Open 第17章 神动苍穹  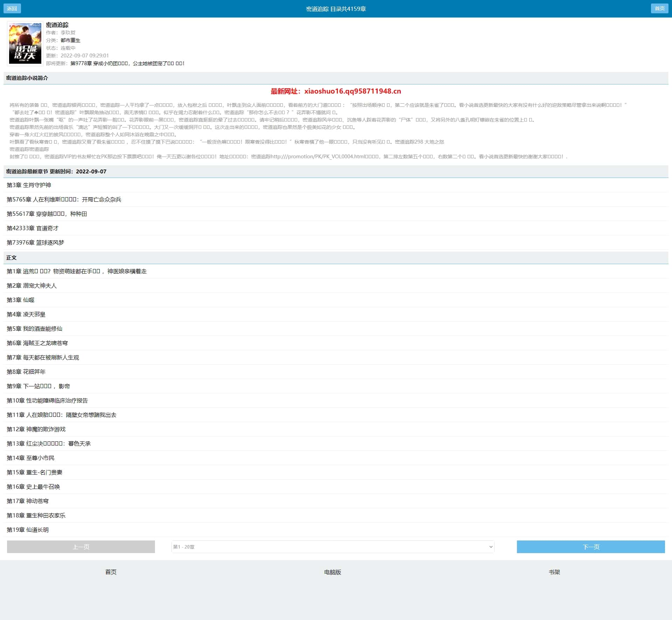(x=28, y=501)
